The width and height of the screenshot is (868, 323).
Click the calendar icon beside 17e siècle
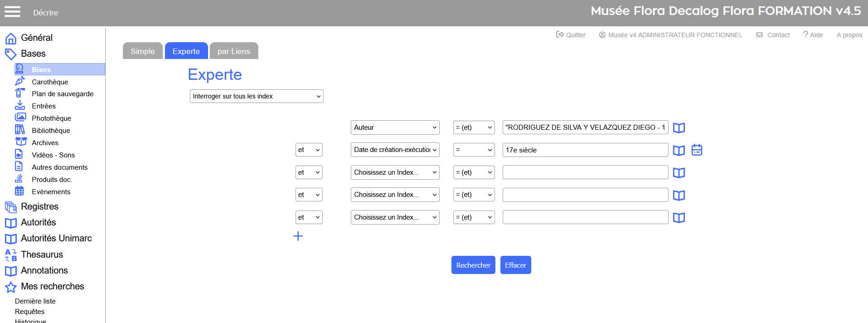(x=697, y=150)
